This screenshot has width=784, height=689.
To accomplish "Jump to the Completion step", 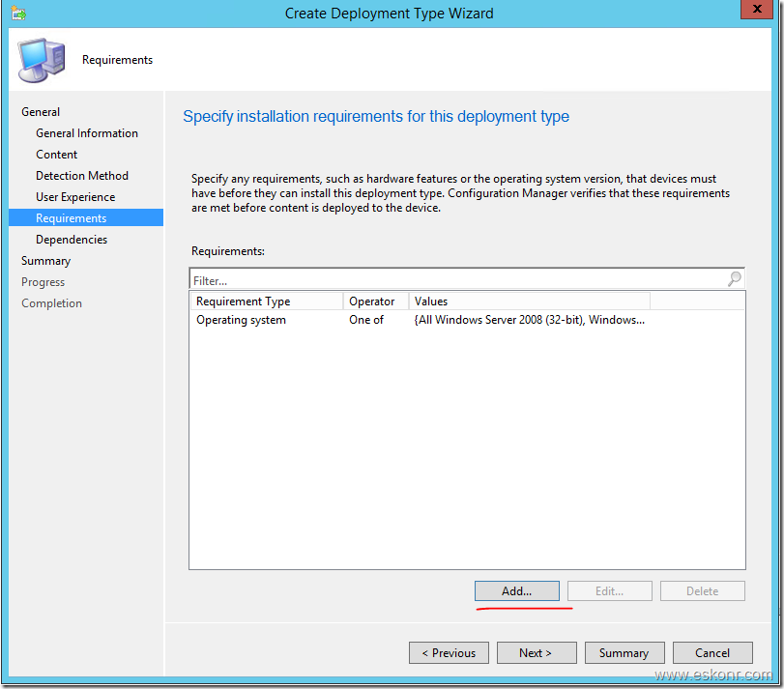I will click(x=51, y=302).
